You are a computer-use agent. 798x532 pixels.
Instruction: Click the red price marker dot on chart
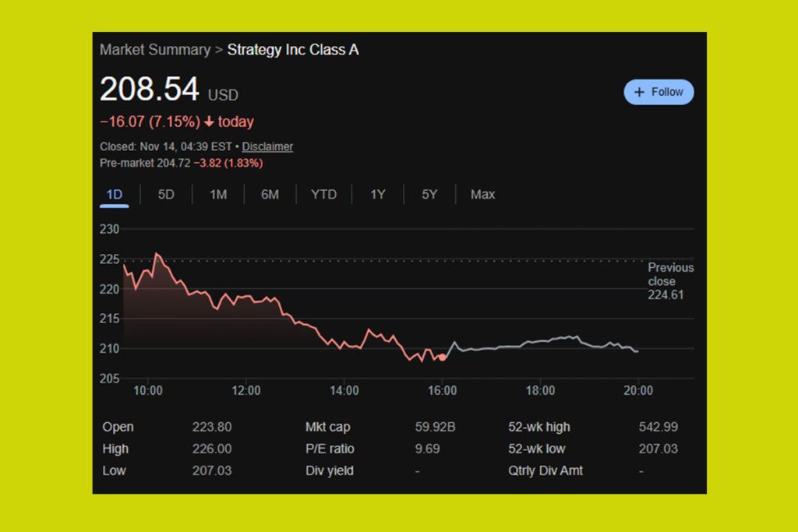pos(442,357)
